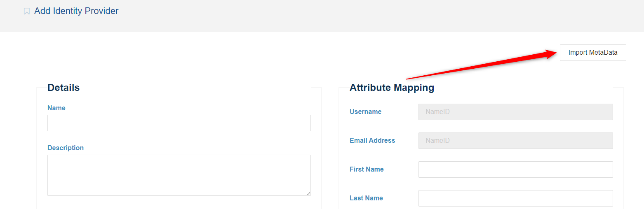Click the Email Address NameID field

point(515,141)
